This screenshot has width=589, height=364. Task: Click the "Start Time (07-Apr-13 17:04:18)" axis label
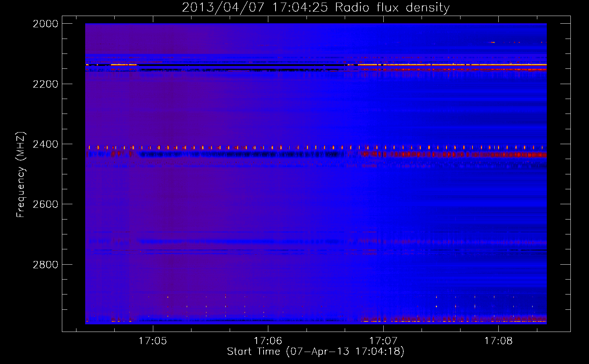[x=316, y=352]
